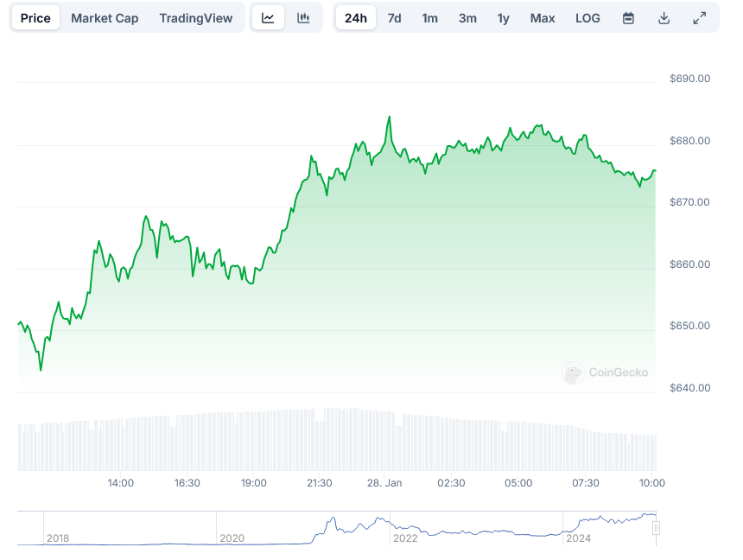Set the range to 7d
The height and width of the screenshot is (560, 743).
point(394,18)
